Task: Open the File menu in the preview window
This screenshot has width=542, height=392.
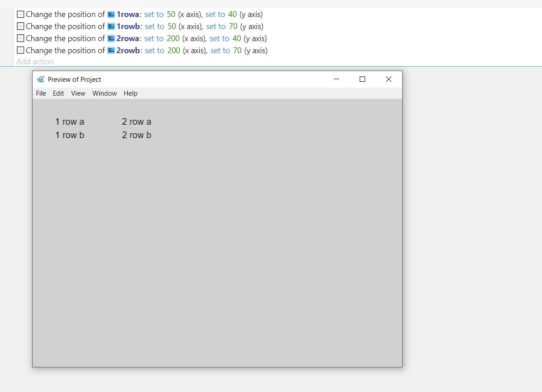Action: coord(41,93)
